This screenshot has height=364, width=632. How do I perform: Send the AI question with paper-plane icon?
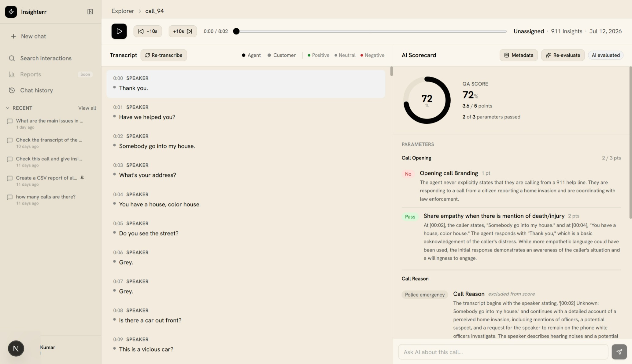619,352
